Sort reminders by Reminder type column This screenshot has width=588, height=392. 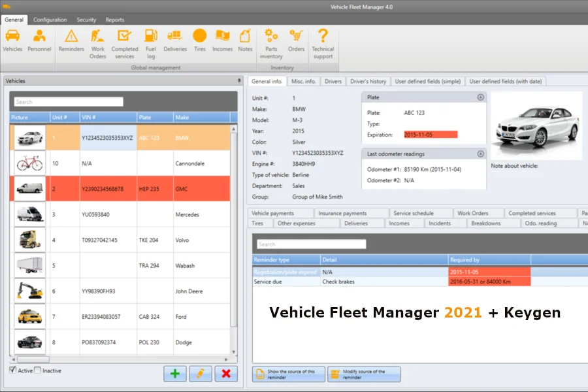coord(287,259)
